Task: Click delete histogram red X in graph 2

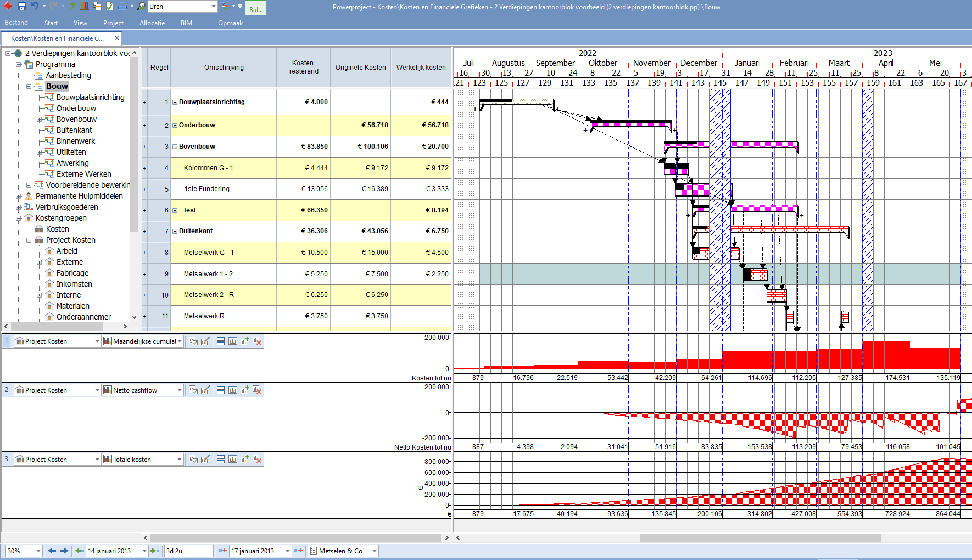Action: (x=256, y=390)
